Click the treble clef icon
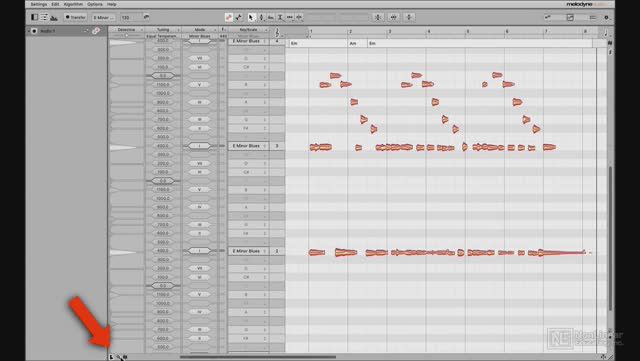640x361 pixels. [x=277, y=32]
